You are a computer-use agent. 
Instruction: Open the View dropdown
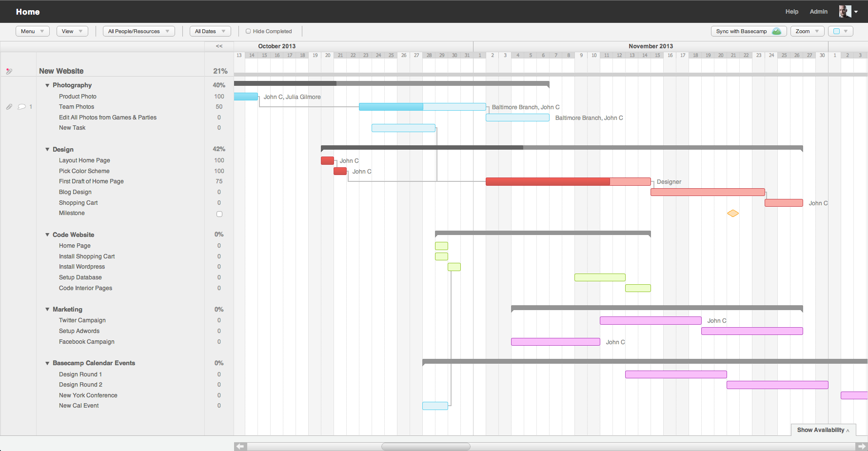coord(72,31)
